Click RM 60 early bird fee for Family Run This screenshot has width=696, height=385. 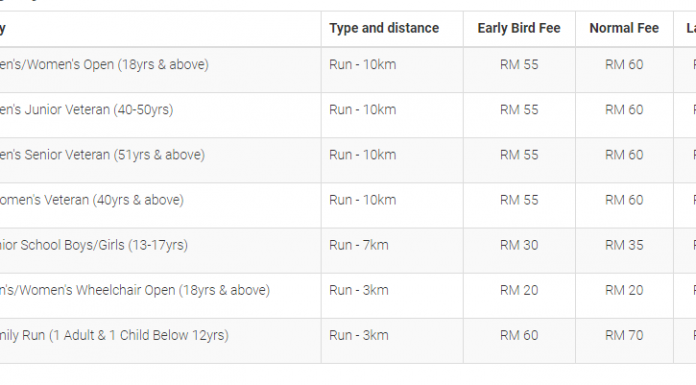coord(519,335)
